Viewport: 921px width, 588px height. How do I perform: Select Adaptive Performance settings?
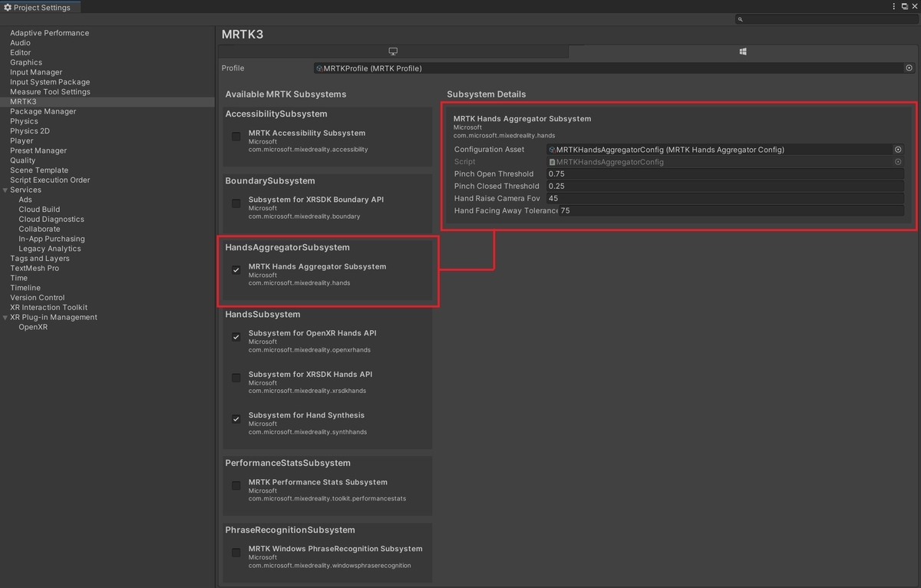coord(49,33)
